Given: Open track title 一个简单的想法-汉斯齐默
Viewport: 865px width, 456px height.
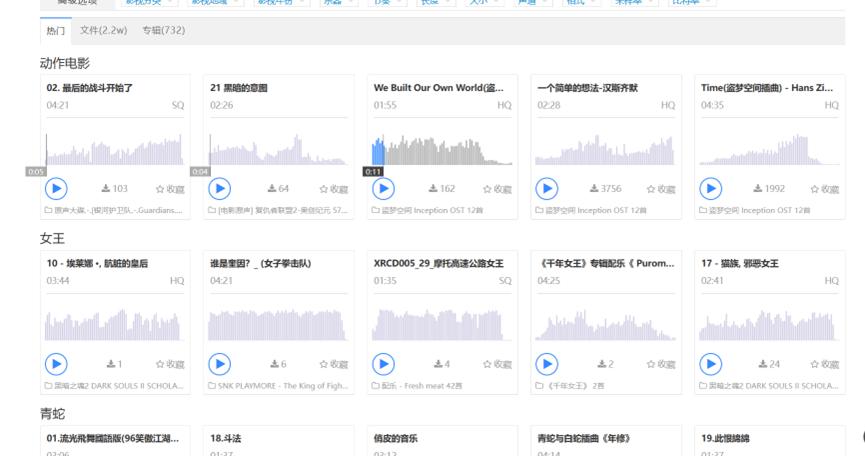Looking at the screenshot, I should pos(588,88).
